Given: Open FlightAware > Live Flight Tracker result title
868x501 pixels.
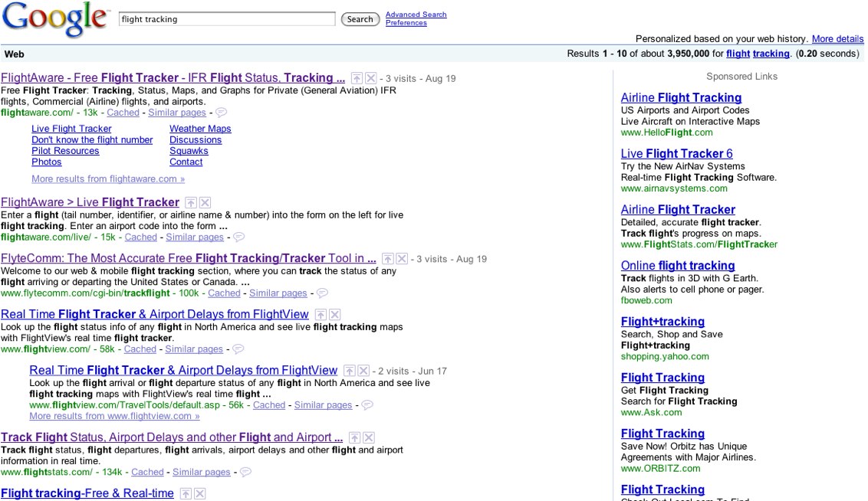Looking at the screenshot, I should coord(90,202).
